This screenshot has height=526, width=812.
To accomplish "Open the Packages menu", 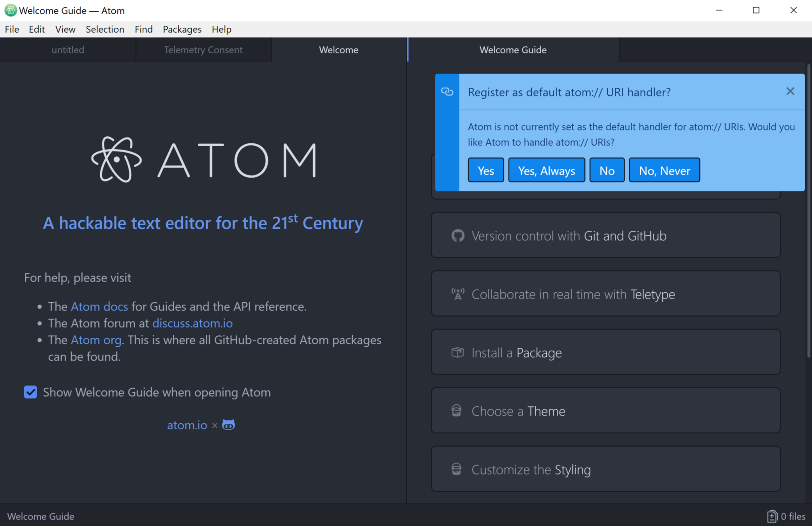I will pyautogui.click(x=182, y=29).
